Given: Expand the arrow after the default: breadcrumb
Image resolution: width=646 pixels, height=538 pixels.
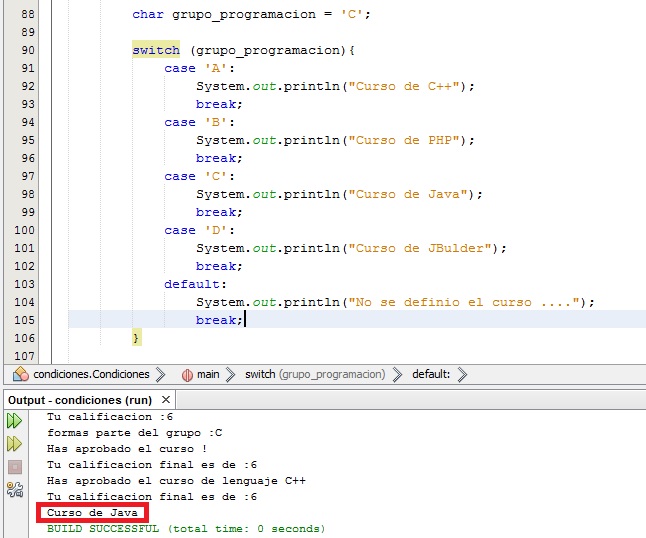Looking at the screenshot, I should [x=461, y=375].
